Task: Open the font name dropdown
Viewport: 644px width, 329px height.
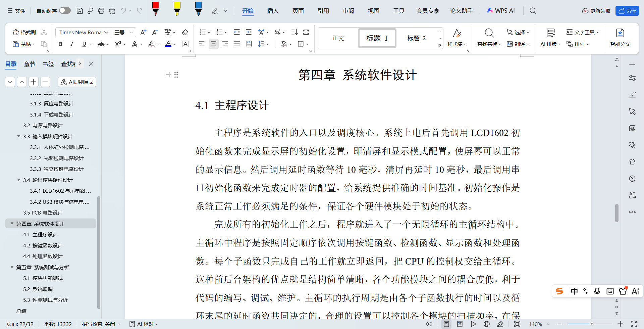Action: pos(106,32)
